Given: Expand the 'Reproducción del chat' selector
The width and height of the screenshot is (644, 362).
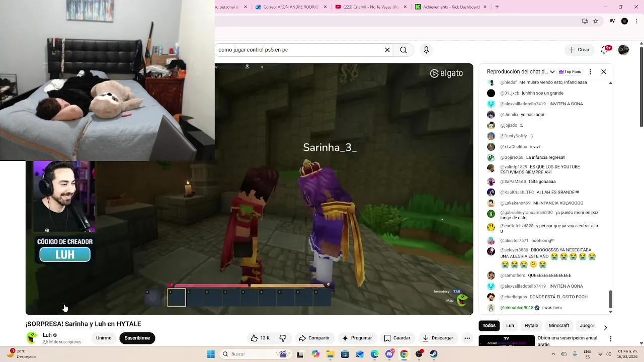Looking at the screenshot, I should [x=521, y=72].
